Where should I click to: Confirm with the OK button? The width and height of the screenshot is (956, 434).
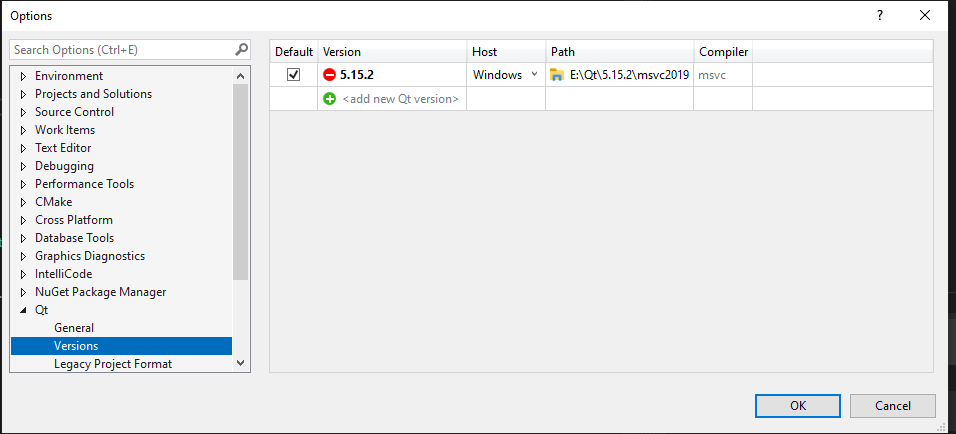[x=797, y=406]
